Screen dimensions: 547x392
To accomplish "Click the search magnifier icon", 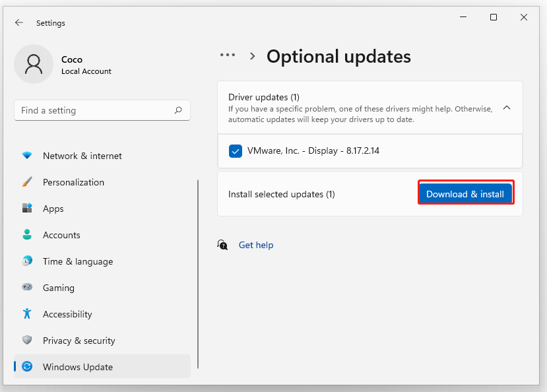I will 178,111.
